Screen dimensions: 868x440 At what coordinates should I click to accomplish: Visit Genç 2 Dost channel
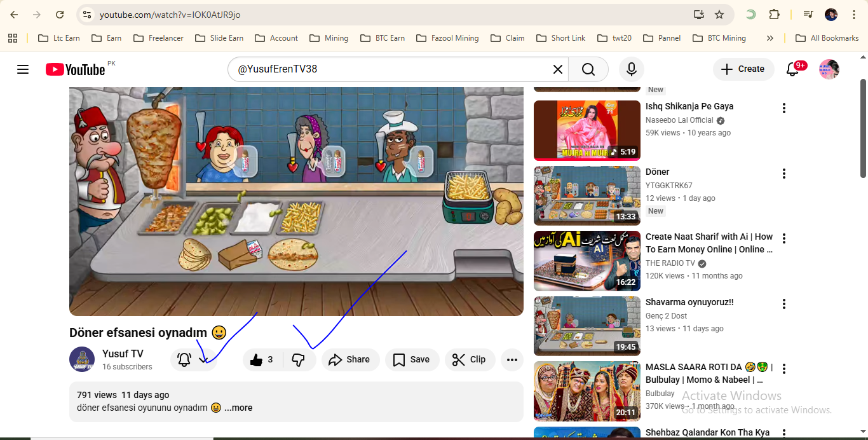666,316
